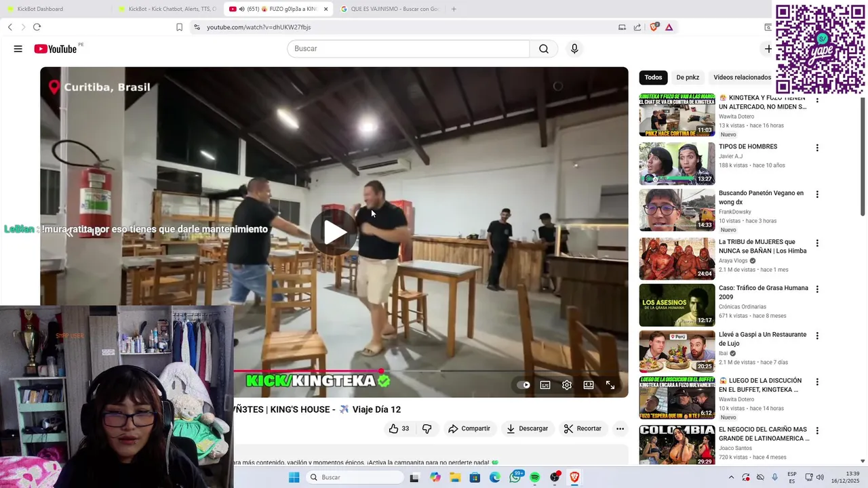The image size is (868, 488).
Task: Bookmark this page icon
Action: (x=179, y=27)
